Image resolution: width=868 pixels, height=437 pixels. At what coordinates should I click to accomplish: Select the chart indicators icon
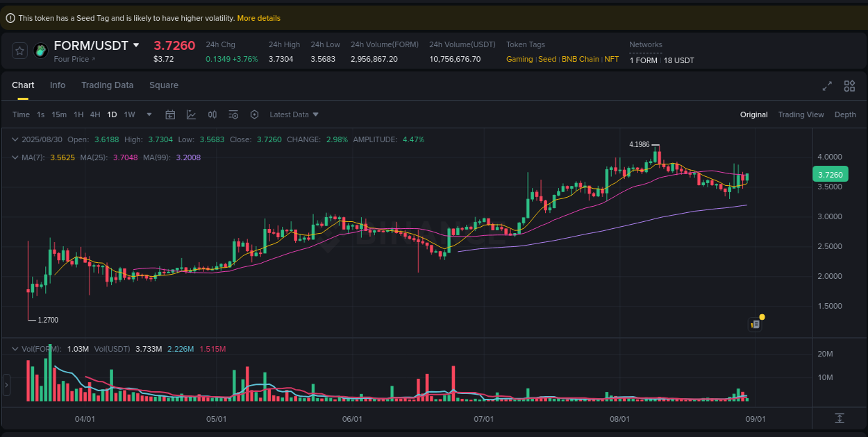191,114
